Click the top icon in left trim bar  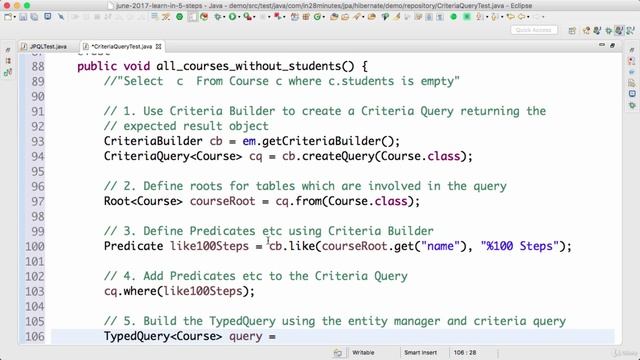8,50
